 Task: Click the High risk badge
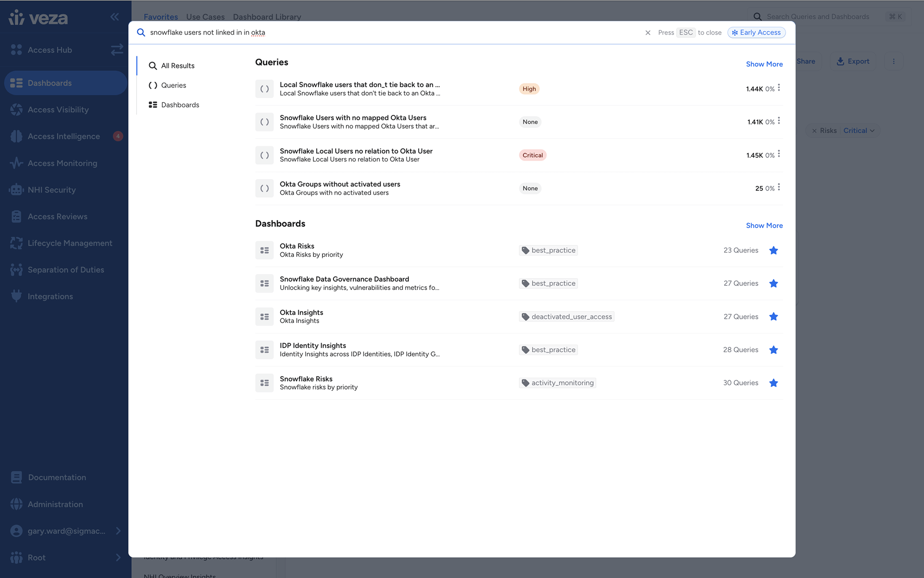click(529, 89)
